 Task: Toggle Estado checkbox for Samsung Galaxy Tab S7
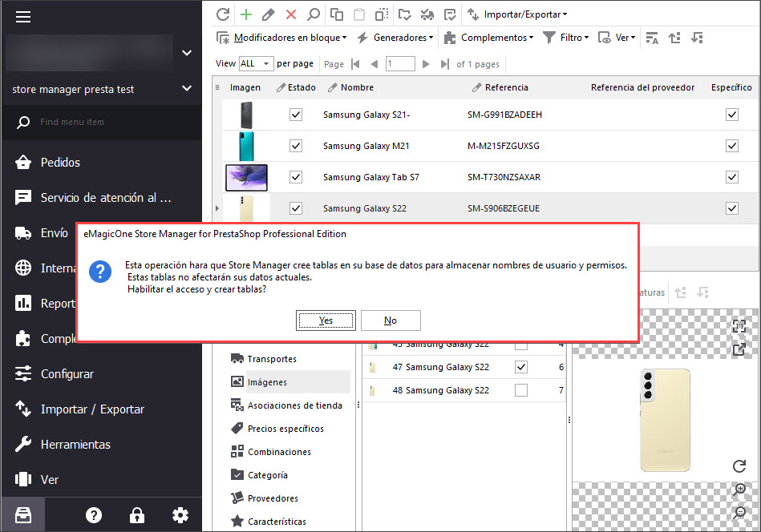(x=296, y=177)
